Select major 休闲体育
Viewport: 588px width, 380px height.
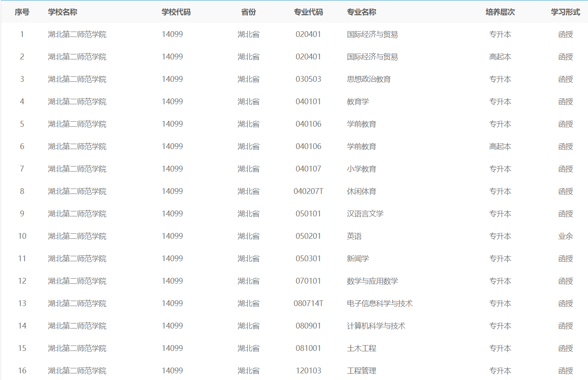tap(361, 191)
